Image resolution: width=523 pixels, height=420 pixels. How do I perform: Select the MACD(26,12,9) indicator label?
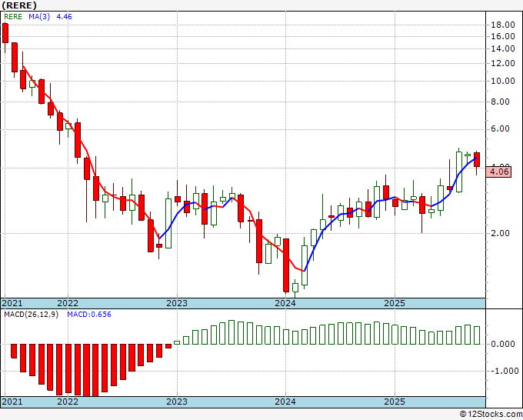[31, 315]
